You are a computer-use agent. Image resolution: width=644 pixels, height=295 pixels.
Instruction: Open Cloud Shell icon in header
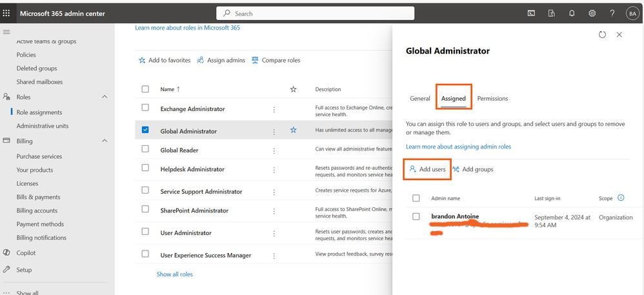[x=531, y=13]
